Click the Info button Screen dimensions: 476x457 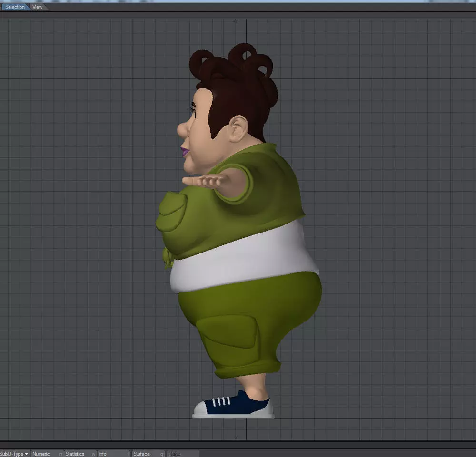tap(114, 454)
